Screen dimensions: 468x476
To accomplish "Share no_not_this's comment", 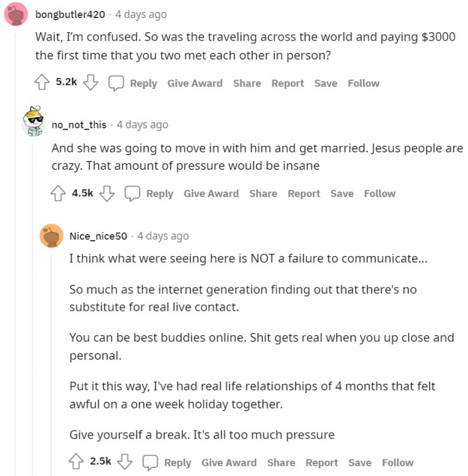I will [x=263, y=193].
